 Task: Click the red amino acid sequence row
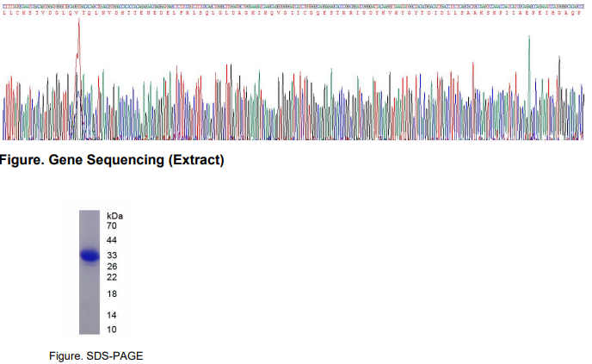coord(293,13)
